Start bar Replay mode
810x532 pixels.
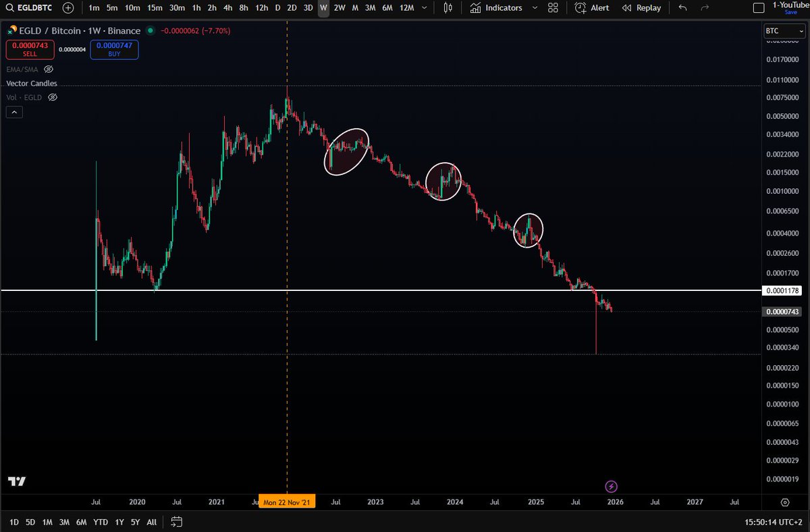(641, 8)
